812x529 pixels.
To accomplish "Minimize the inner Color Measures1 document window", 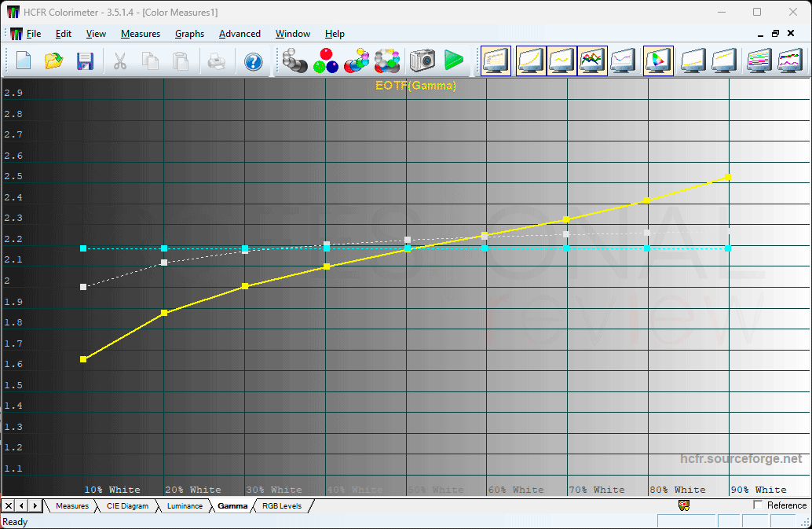I will pyautogui.click(x=760, y=35).
